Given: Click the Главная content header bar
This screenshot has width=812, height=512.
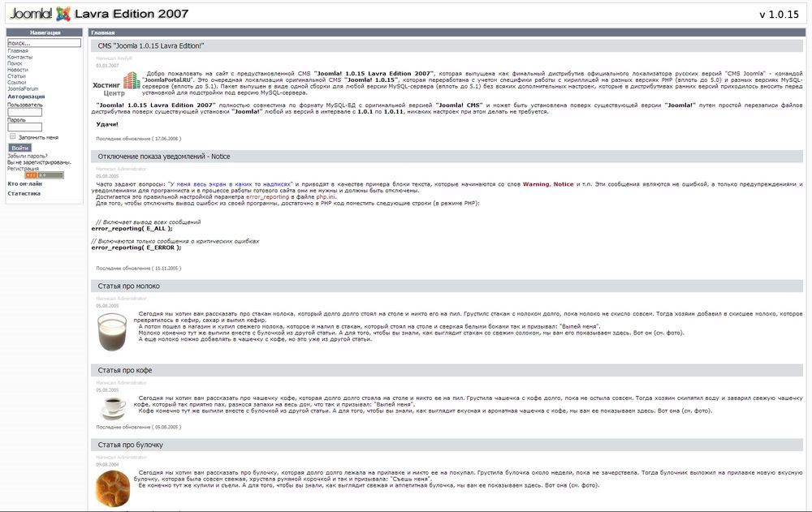Looking at the screenshot, I should 447,32.
